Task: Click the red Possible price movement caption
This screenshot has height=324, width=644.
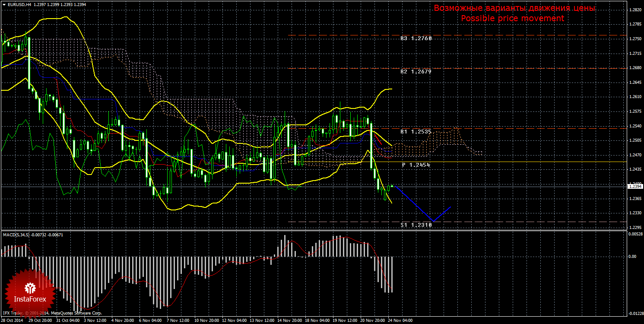Action: point(513,19)
